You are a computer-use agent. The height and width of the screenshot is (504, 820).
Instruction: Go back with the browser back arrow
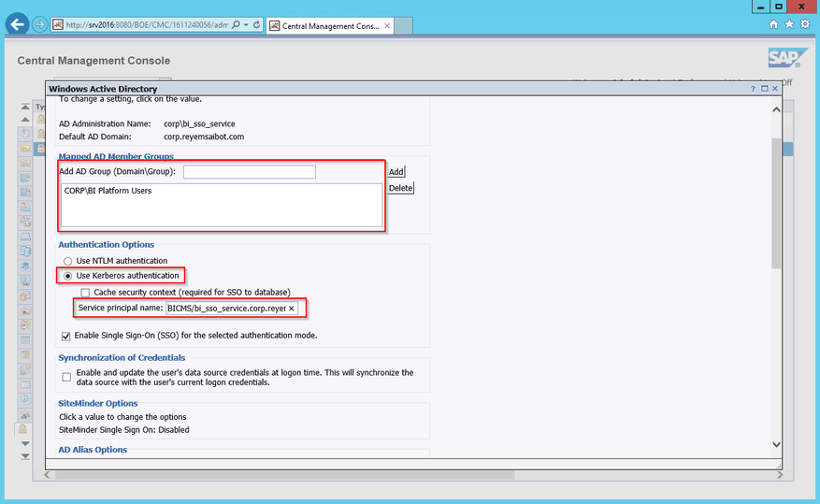point(17,24)
